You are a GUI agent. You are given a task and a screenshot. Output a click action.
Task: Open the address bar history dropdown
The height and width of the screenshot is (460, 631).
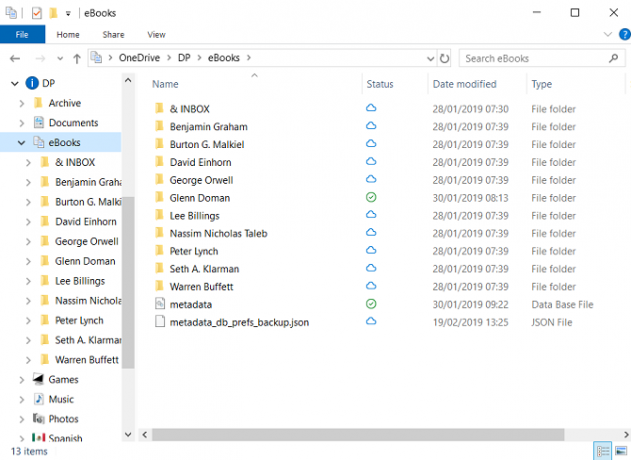click(x=430, y=59)
